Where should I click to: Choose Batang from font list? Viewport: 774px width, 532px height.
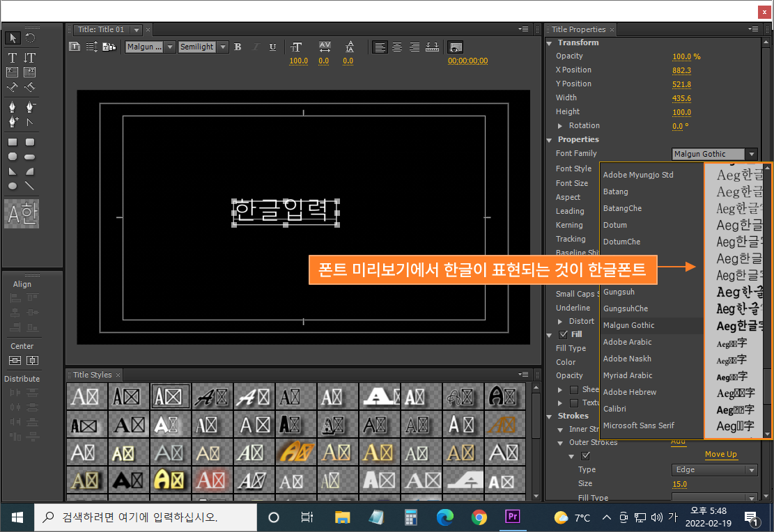click(x=651, y=191)
